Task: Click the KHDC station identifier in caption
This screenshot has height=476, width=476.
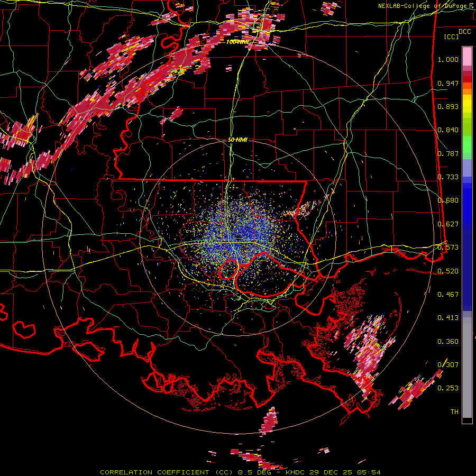Action: [x=296, y=472]
